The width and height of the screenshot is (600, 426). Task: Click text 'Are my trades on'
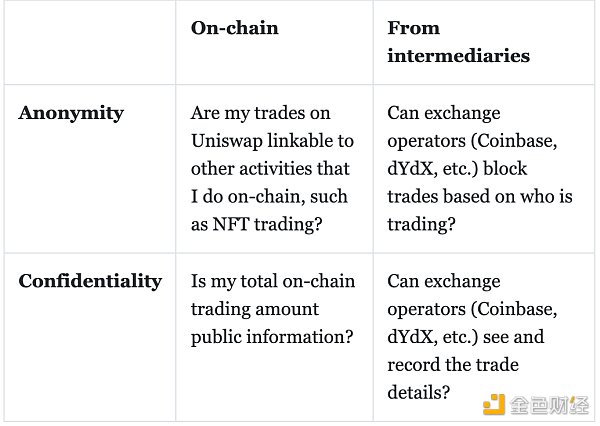261,113
